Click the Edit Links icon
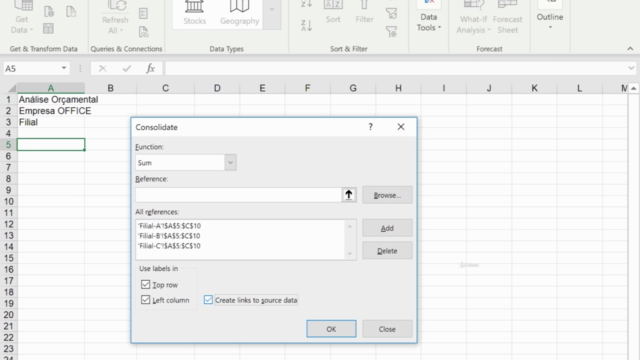640x360 pixels. pos(143,31)
